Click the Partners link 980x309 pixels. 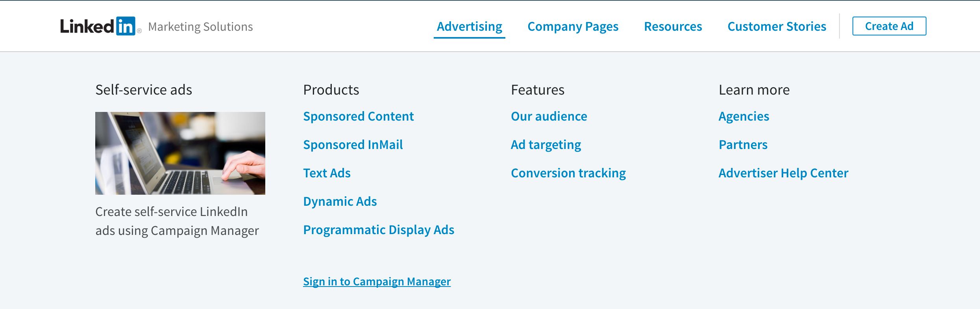(743, 145)
